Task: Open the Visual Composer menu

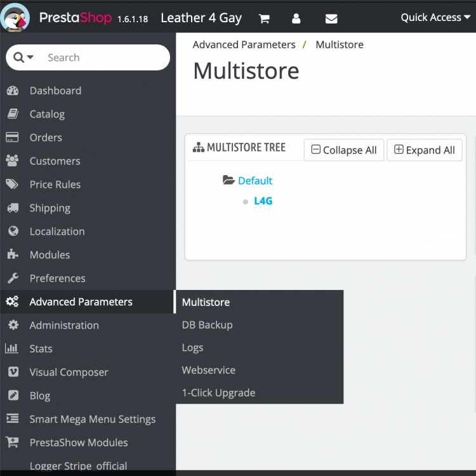Action: click(69, 372)
